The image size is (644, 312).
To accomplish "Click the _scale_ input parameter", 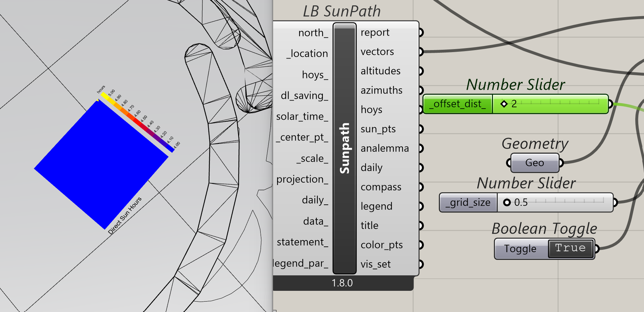I will [312, 159].
